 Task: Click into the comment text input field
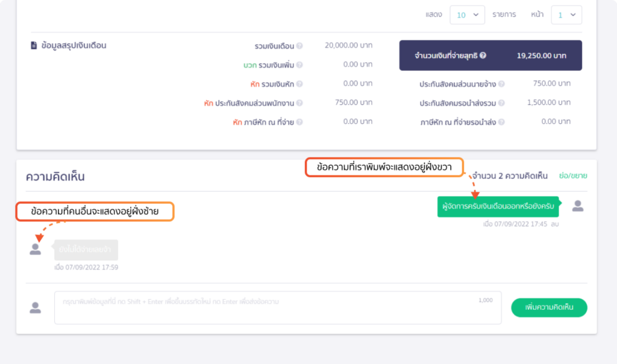click(277, 308)
